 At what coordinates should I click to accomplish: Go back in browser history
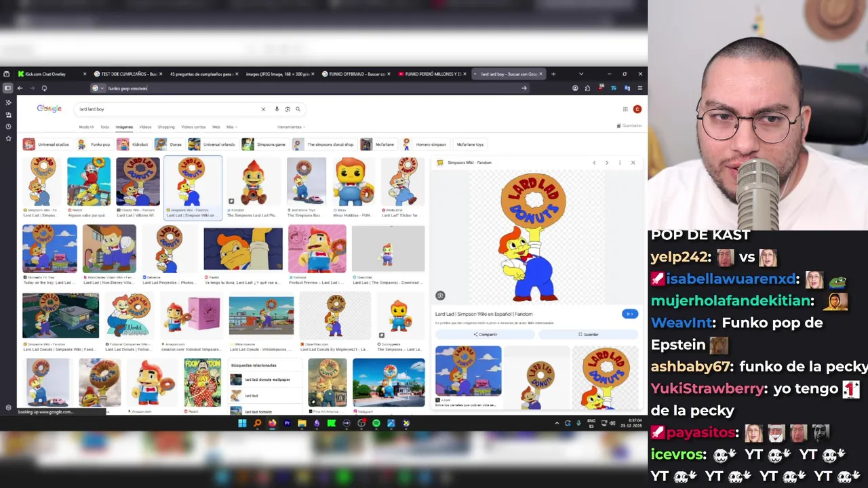click(x=20, y=88)
